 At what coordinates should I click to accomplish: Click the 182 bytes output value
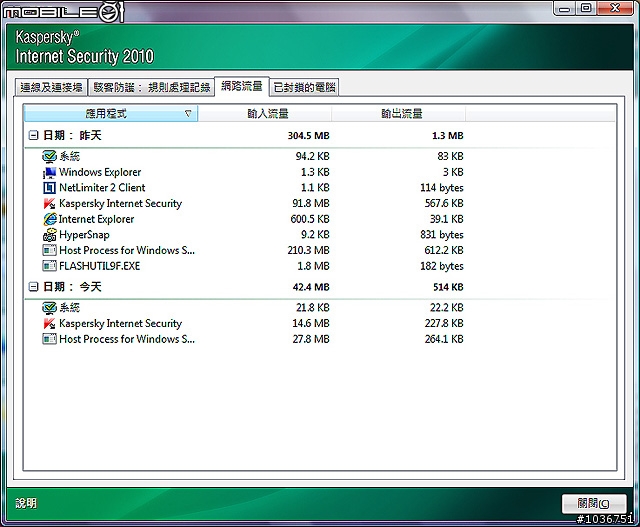442,266
